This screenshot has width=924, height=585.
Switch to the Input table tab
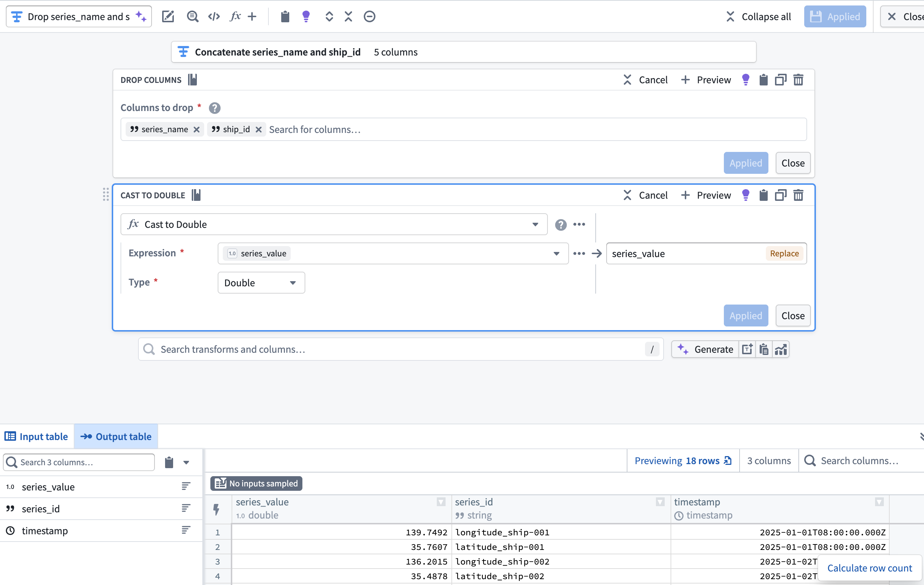pos(37,436)
